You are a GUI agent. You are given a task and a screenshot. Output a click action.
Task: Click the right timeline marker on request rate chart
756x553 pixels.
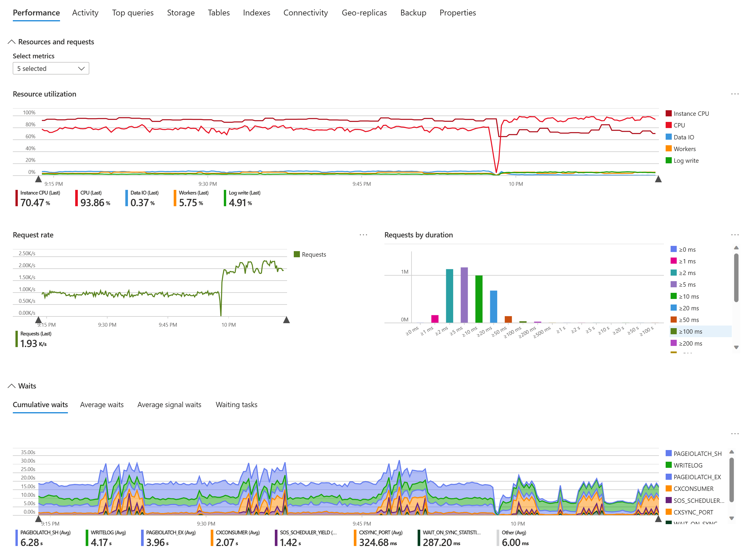[286, 320]
